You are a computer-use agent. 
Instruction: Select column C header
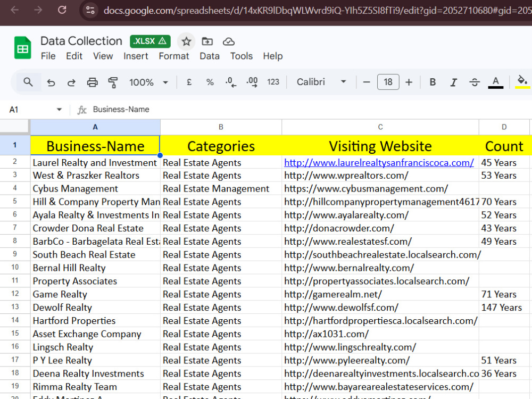[380, 127]
